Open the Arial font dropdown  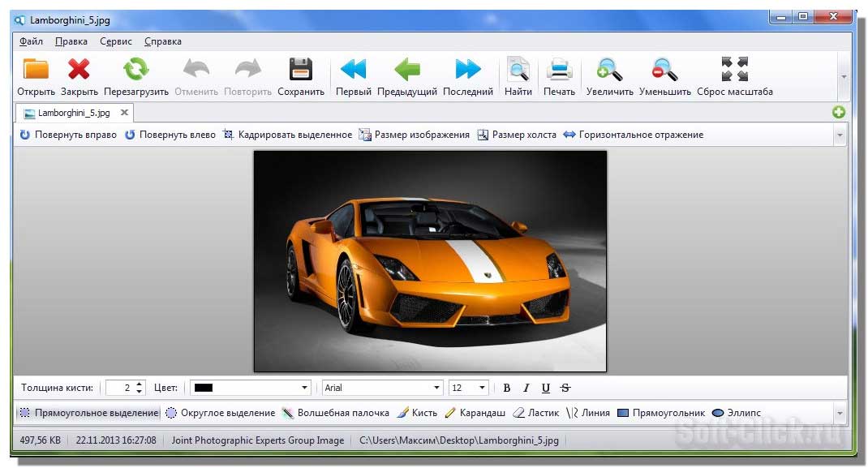[x=437, y=389]
